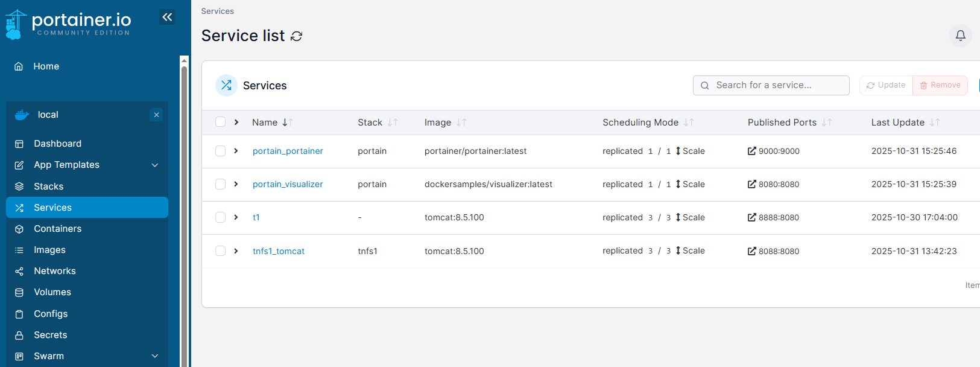Open external link icon for 8088:8080
Image resolution: width=980 pixels, height=367 pixels.
(751, 251)
